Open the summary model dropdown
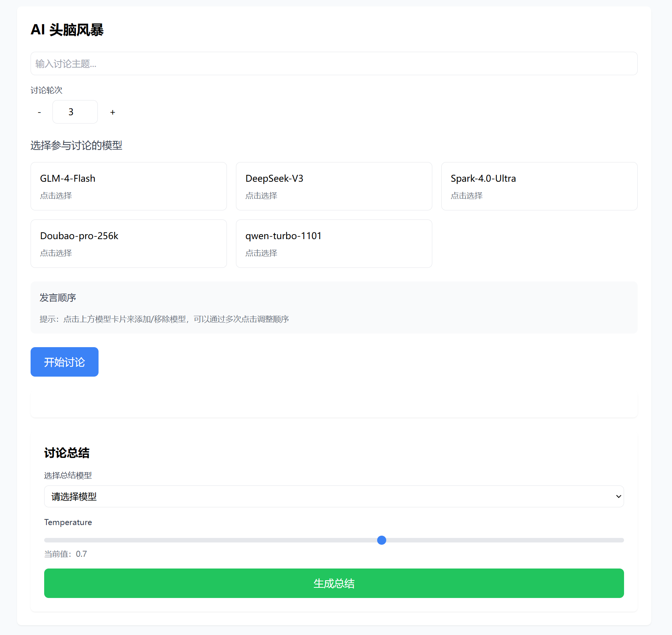 (334, 496)
